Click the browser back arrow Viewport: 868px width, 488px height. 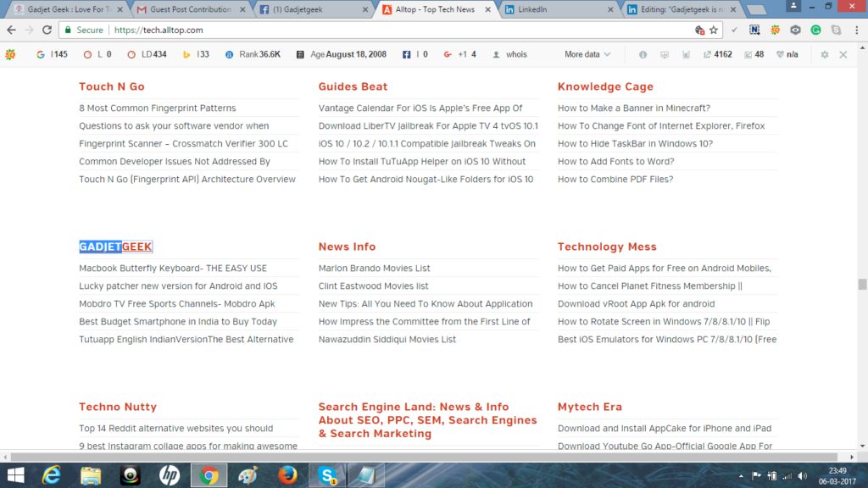click(12, 30)
